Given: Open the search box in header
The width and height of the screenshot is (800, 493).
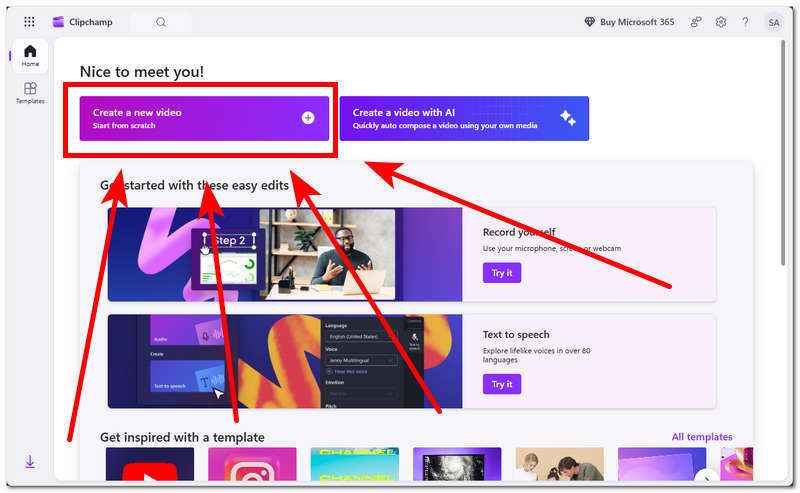Looking at the screenshot, I should pyautogui.click(x=161, y=22).
